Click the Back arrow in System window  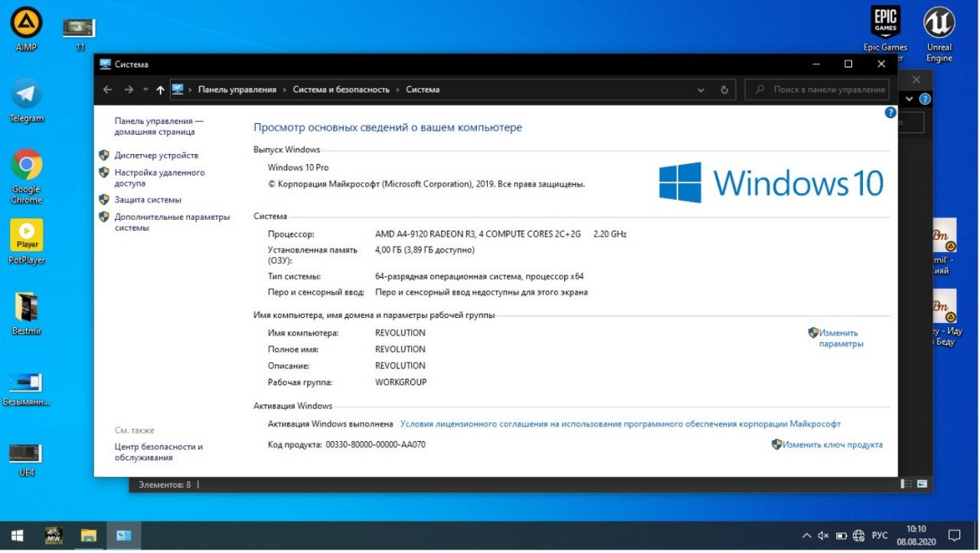click(107, 90)
